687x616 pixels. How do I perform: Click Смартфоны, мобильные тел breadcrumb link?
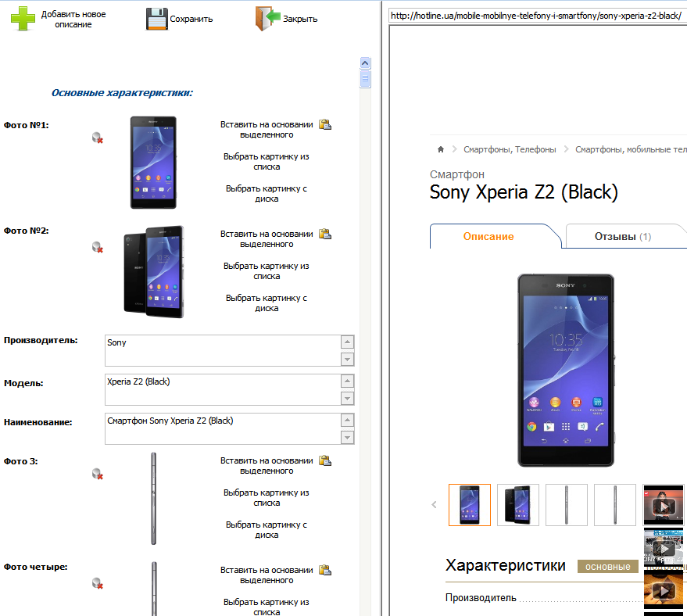[x=631, y=149]
